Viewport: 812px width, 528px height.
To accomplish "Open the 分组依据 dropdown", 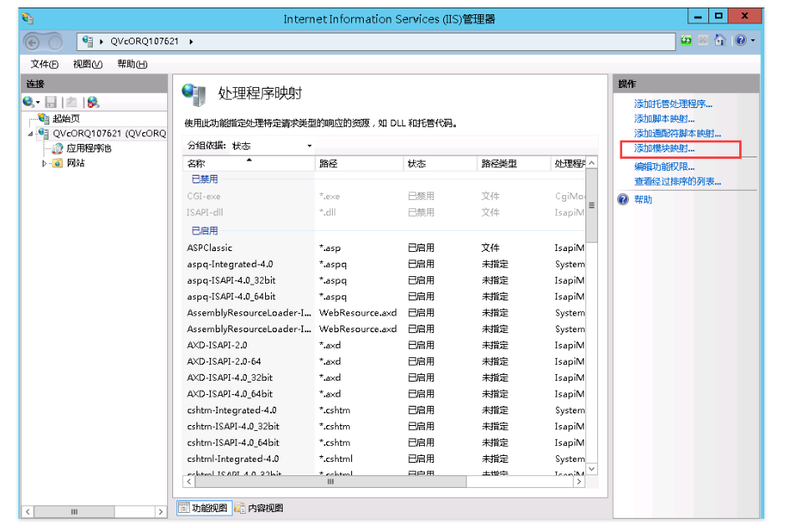I will click(271, 146).
